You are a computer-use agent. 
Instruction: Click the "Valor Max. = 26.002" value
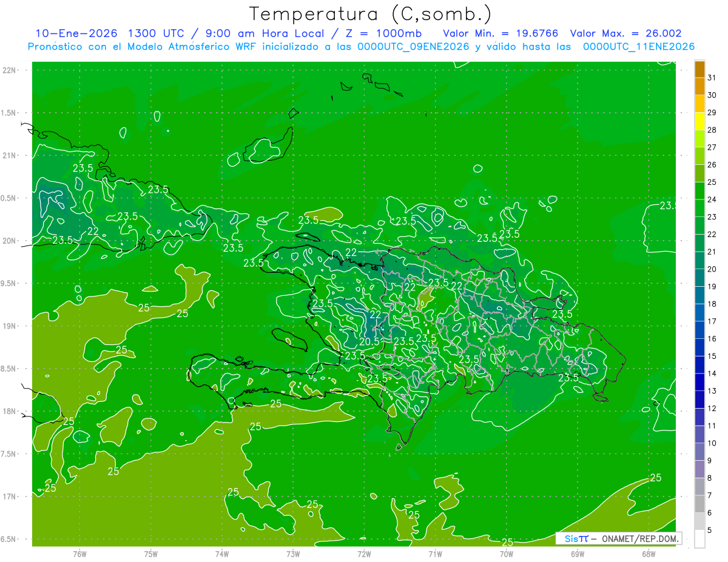point(626,34)
